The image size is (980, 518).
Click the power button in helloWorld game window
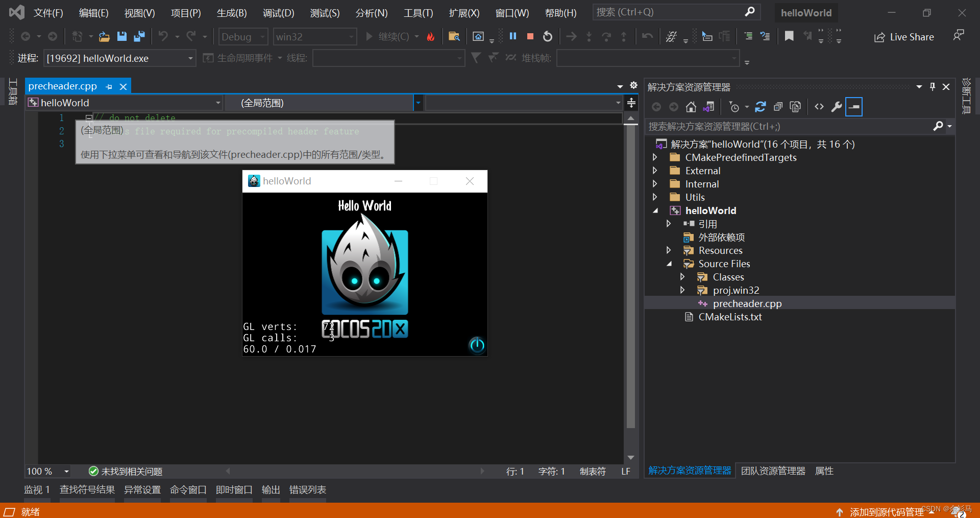click(x=477, y=345)
